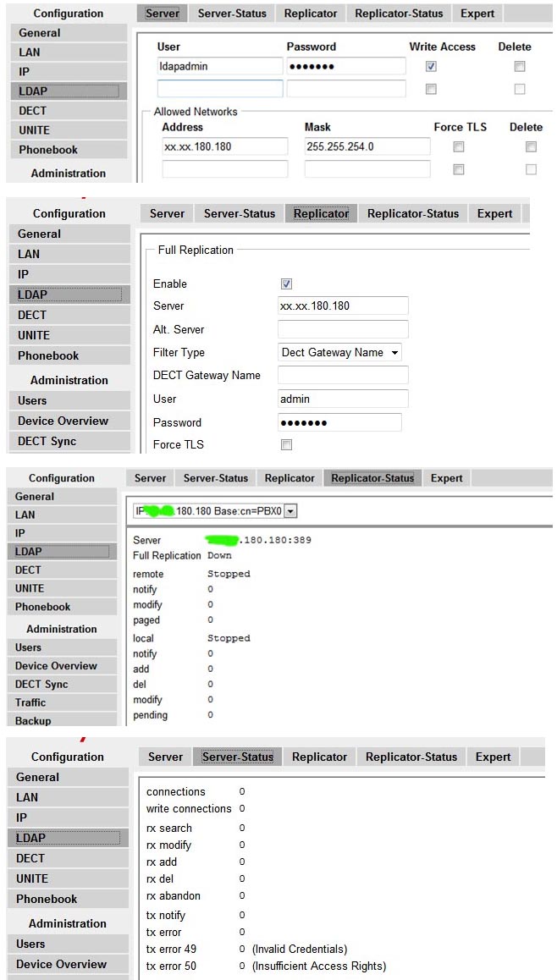In the remote/local status screenshot, select Phonebook in sidebar

(62, 607)
